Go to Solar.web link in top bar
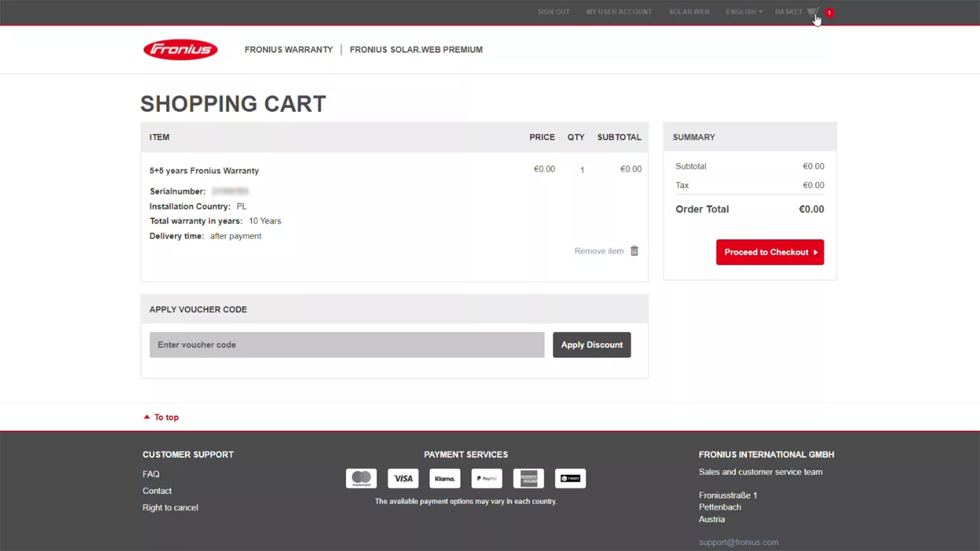 tap(689, 12)
